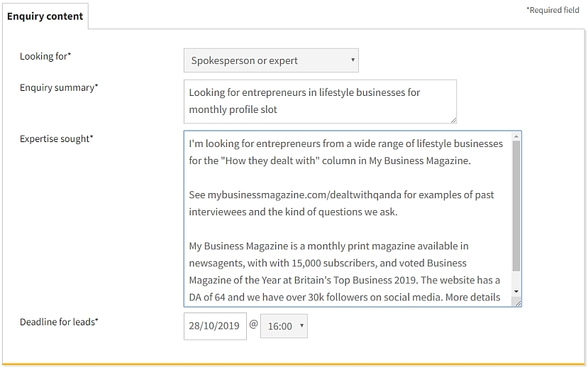Click the arrow beside 16:00

pos(301,326)
